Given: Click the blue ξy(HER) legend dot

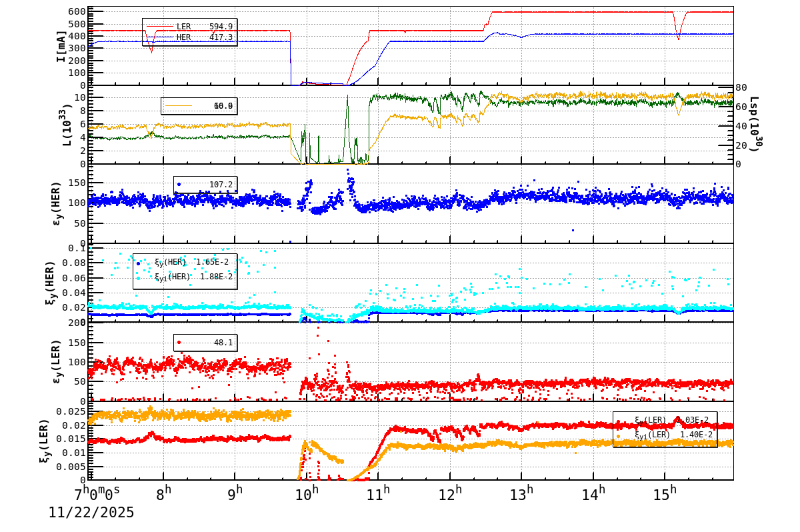Looking at the screenshot, I should click(138, 263).
